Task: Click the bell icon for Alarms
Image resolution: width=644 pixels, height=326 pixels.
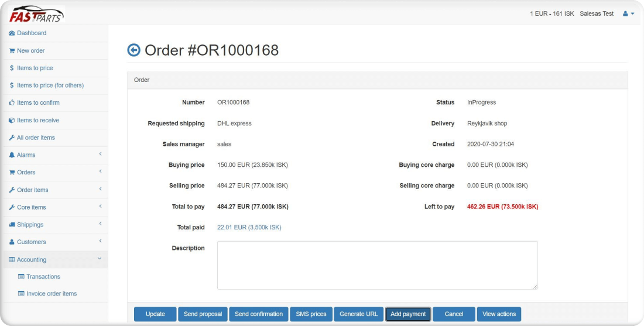Action: click(x=12, y=155)
